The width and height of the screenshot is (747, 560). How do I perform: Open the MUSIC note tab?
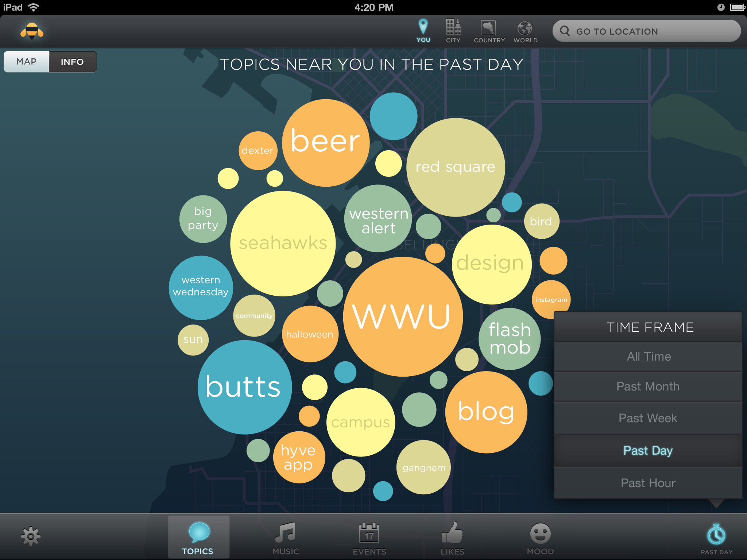click(286, 539)
